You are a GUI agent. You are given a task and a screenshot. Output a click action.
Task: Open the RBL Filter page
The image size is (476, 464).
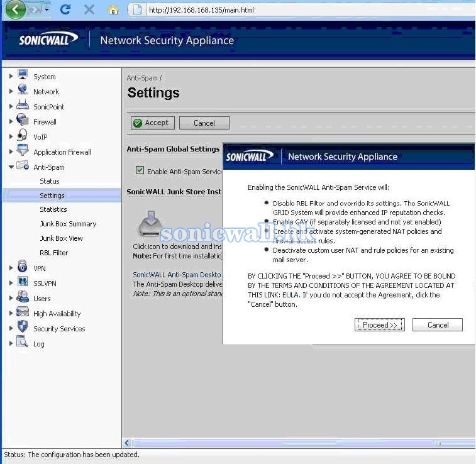[53, 253]
